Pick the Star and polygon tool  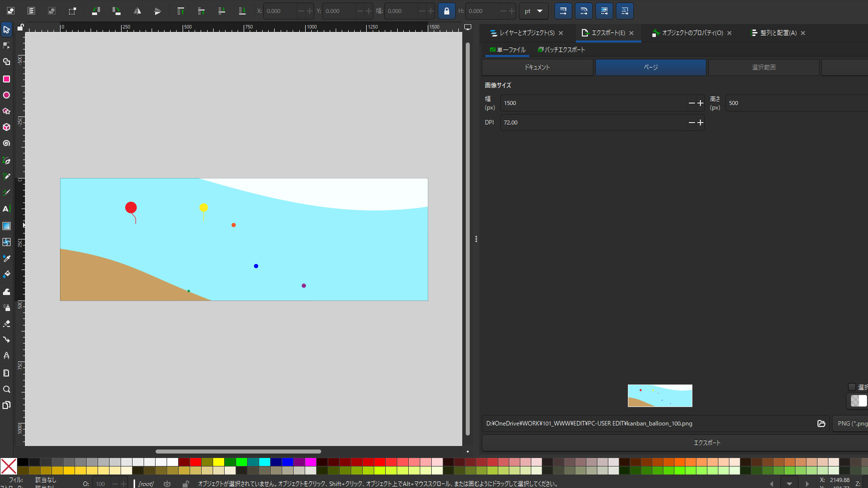[x=7, y=111]
